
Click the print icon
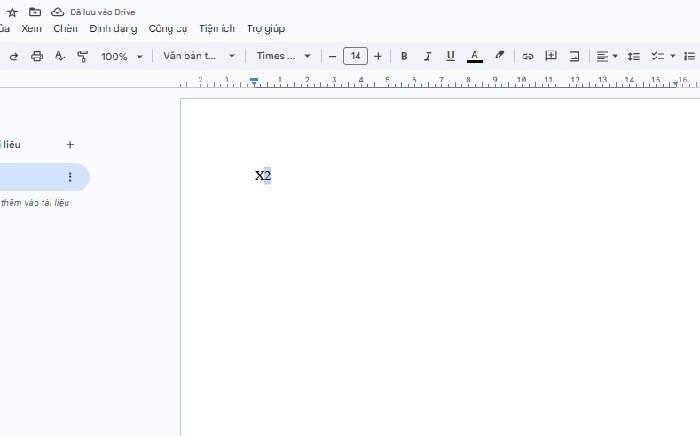click(37, 56)
